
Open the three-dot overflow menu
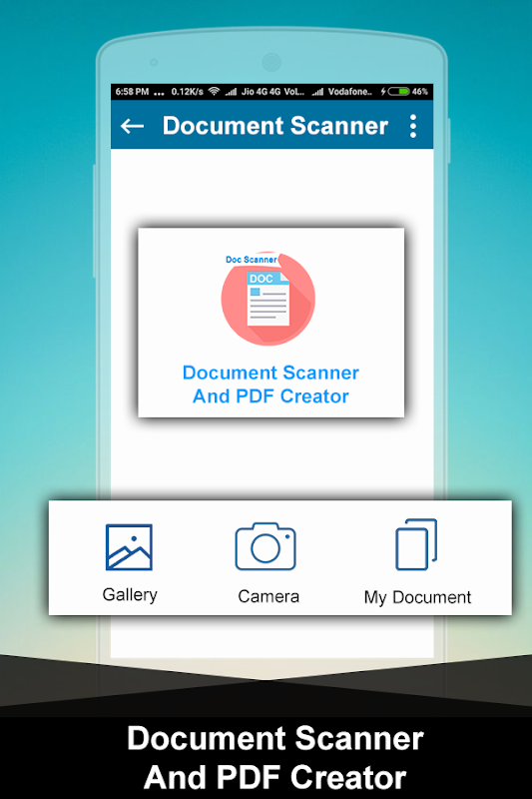(413, 126)
